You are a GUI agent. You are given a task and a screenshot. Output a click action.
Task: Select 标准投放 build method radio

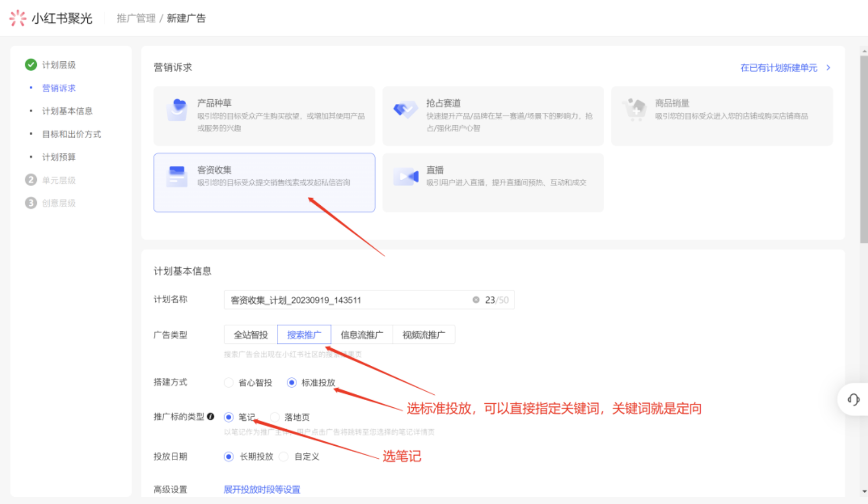click(x=292, y=382)
